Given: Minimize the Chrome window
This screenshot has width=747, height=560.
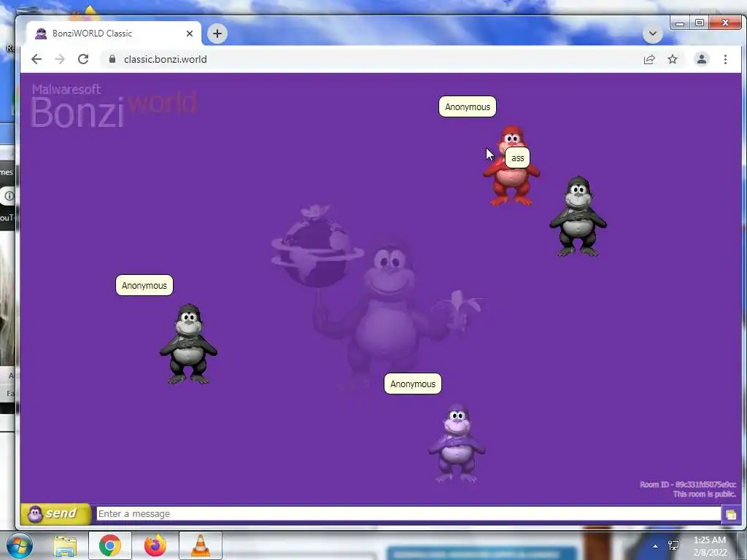Looking at the screenshot, I should (x=680, y=23).
